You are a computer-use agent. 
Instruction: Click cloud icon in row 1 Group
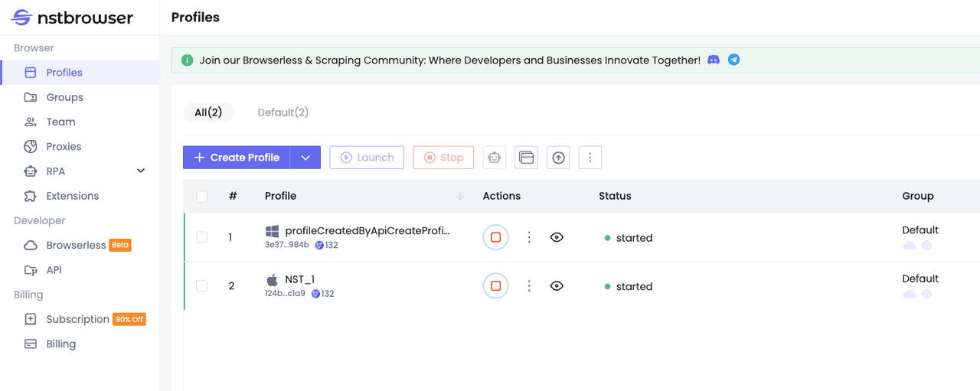click(910, 246)
